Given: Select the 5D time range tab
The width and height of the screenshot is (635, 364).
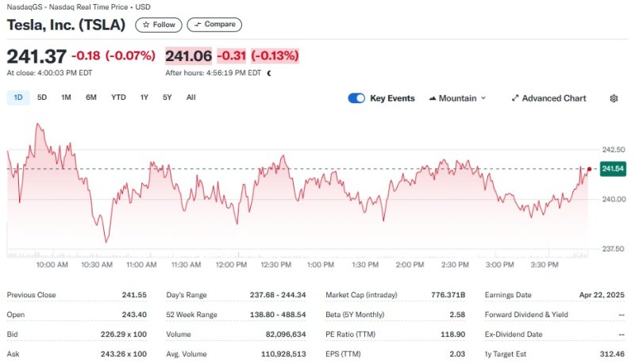Looking at the screenshot, I should tap(42, 98).
